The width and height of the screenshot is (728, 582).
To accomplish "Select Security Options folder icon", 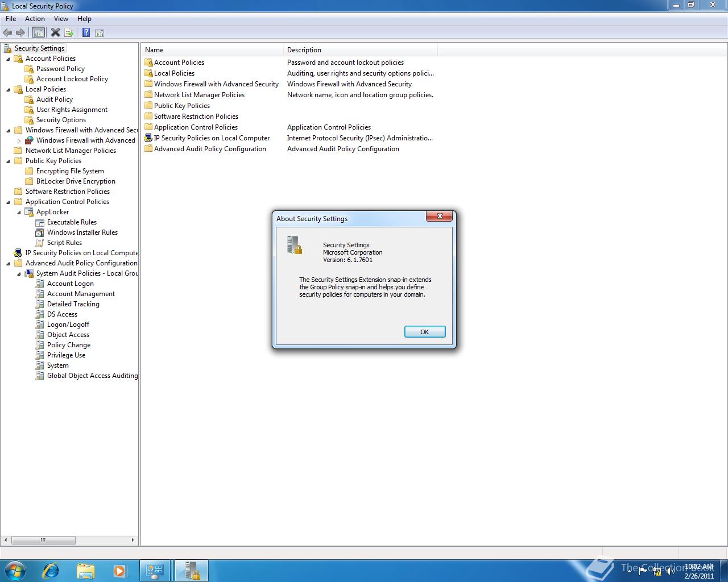I will 29,120.
